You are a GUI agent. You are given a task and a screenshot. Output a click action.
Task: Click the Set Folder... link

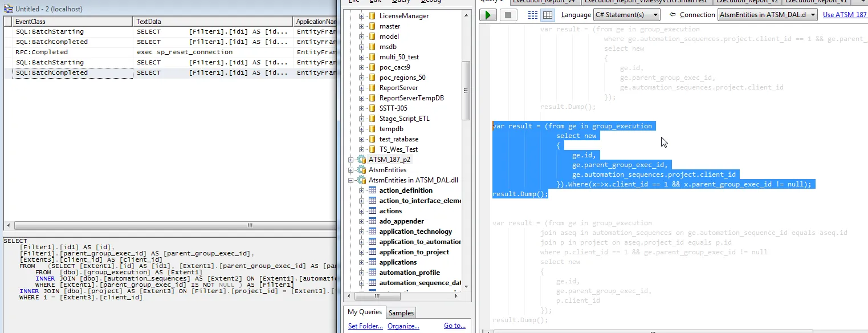coord(365,326)
